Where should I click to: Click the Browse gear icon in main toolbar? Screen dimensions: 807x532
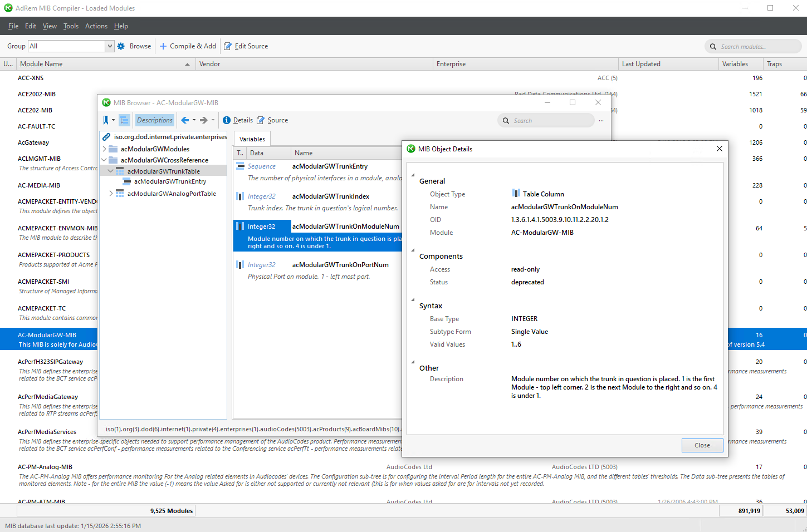point(121,46)
